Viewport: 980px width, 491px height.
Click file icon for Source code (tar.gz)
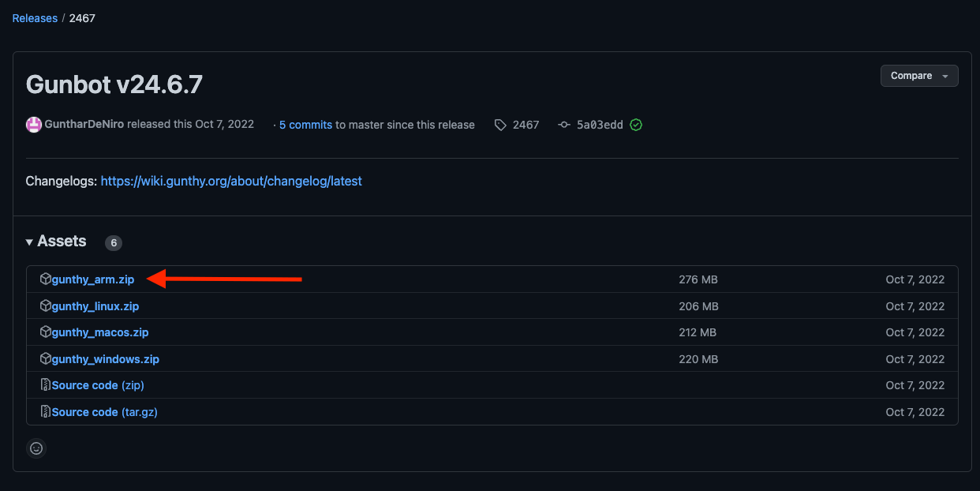click(x=46, y=411)
